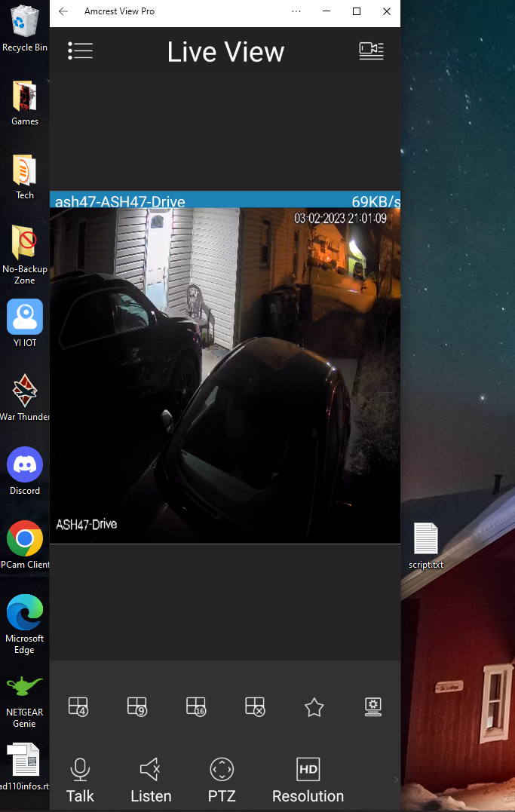Select the Chrome IPCam Client shortcut
The image size is (515, 812).
pyautogui.click(x=24, y=545)
